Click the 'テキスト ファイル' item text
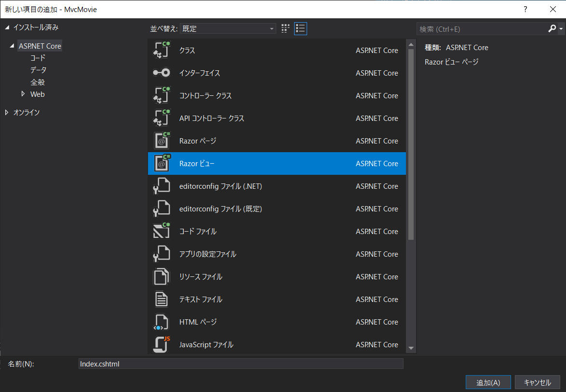This screenshot has width=566, height=392. 201,300
